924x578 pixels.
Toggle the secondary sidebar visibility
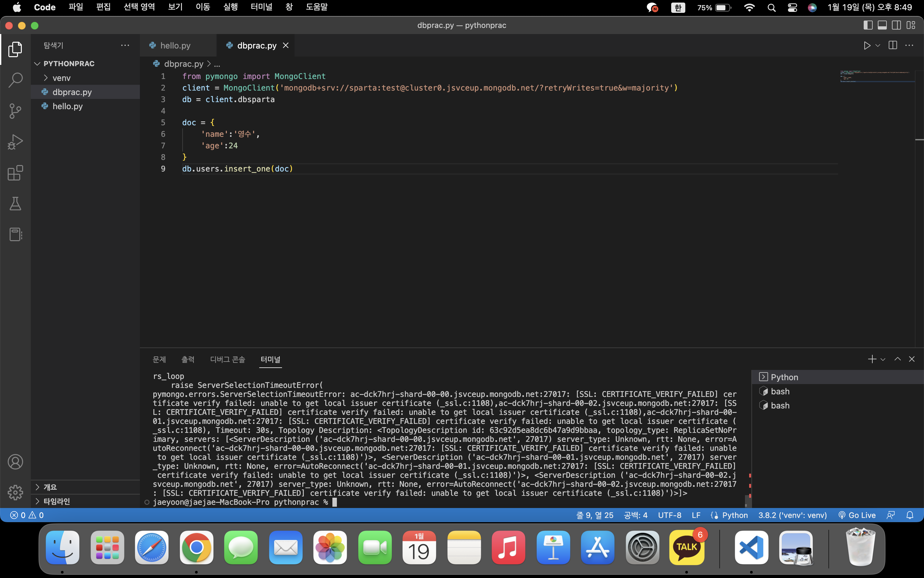click(896, 25)
